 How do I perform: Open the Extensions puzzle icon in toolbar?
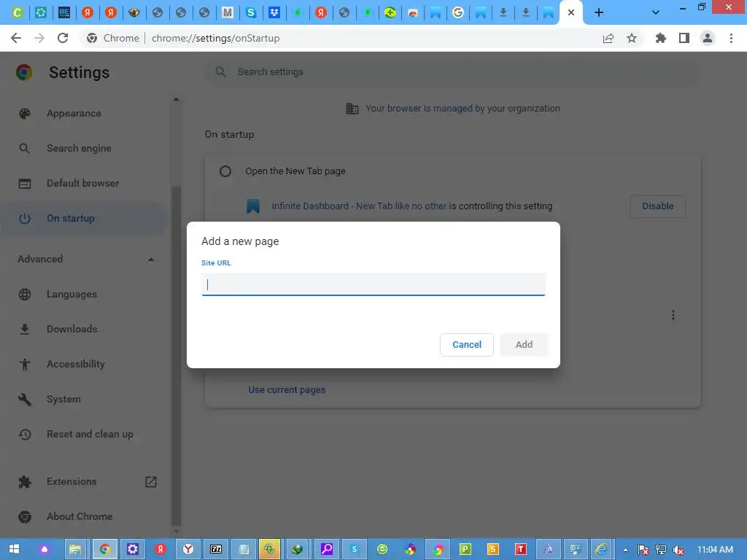(x=660, y=38)
